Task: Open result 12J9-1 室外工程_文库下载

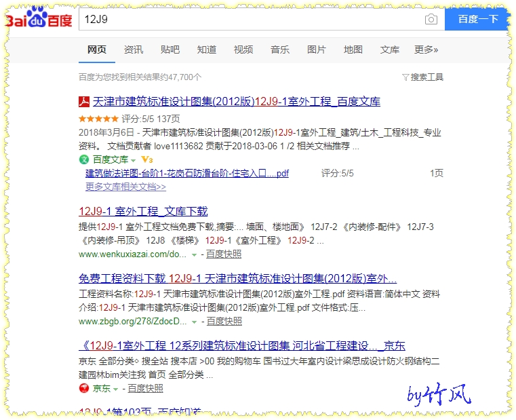Action: [x=143, y=212]
